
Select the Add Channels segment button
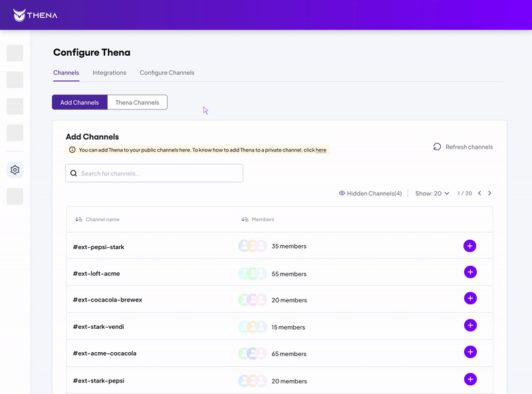80,102
